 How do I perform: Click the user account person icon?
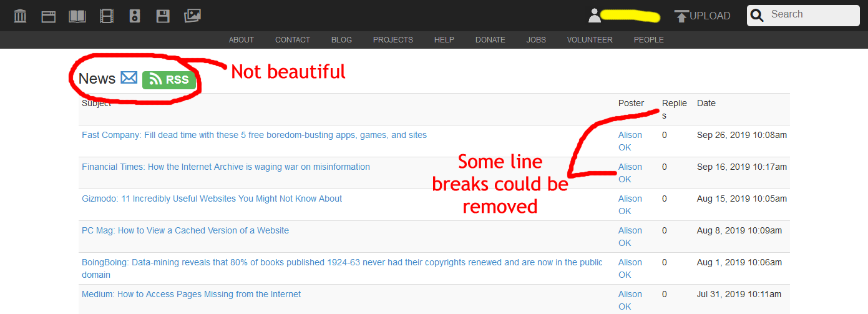[x=594, y=16]
